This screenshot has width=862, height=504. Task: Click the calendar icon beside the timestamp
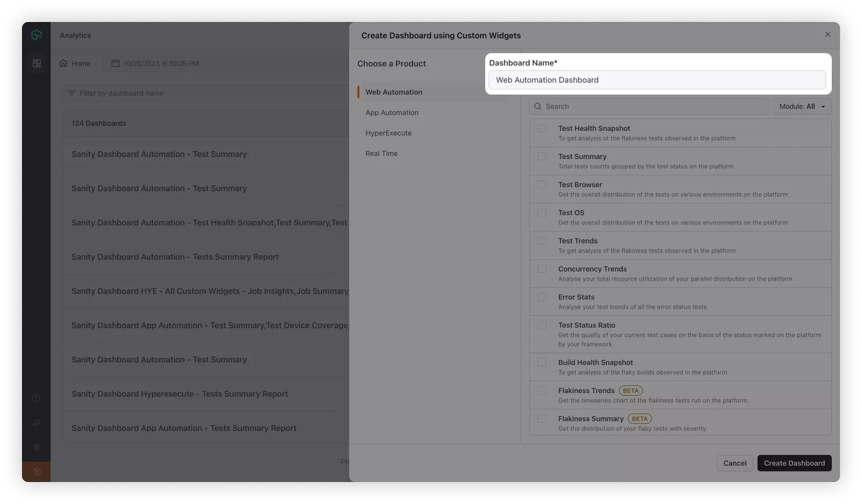[x=116, y=63]
